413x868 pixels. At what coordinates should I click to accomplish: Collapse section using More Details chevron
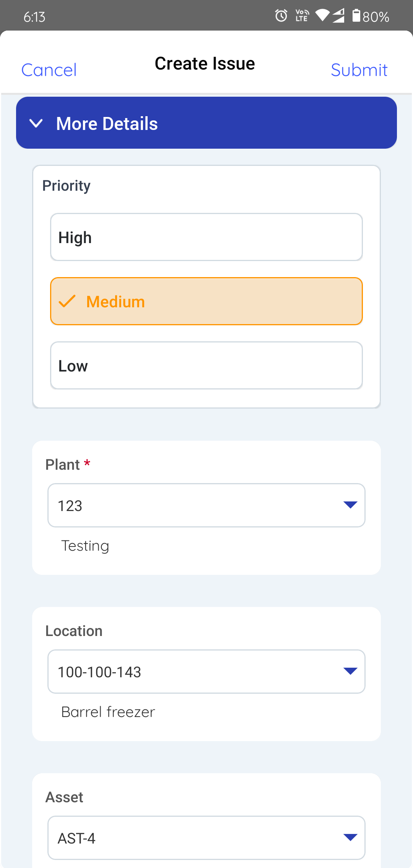(36, 123)
